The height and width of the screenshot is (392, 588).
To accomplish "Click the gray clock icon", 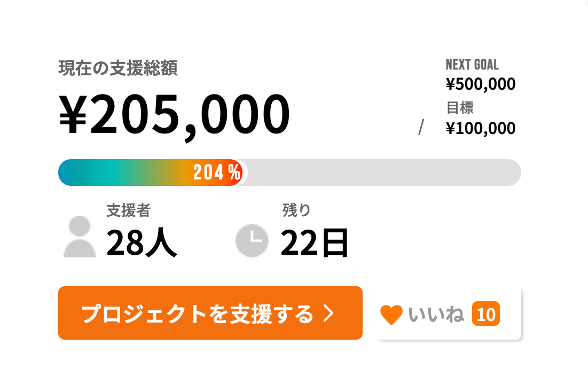I will (x=252, y=240).
